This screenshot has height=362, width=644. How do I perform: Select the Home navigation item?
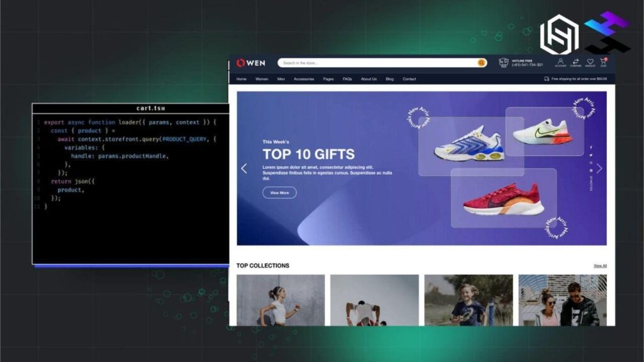pos(241,79)
